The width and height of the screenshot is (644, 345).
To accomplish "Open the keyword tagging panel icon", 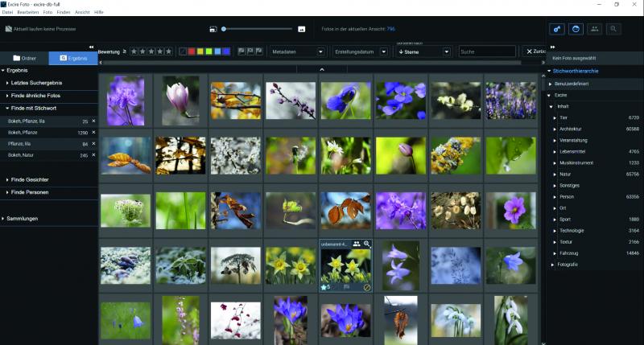I will pyautogui.click(x=557, y=29).
